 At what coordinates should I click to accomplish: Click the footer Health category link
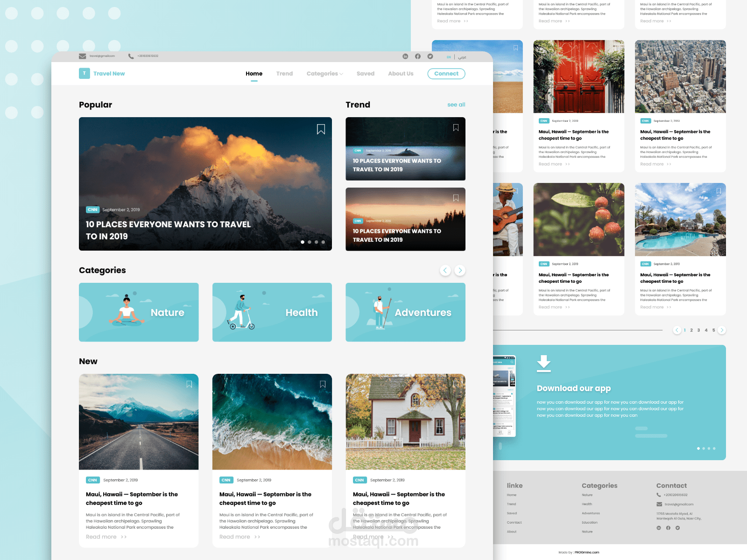click(x=587, y=504)
